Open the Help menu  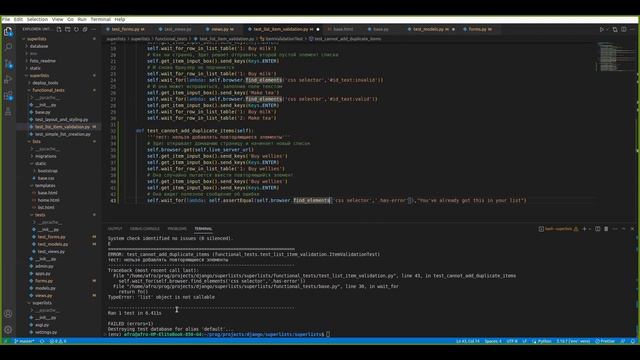(120, 19)
